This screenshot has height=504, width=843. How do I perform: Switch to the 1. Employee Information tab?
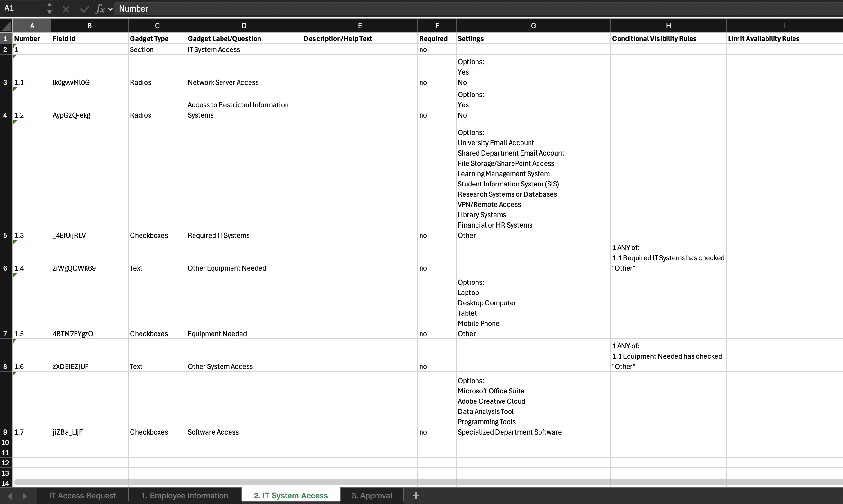click(x=185, y=495)
